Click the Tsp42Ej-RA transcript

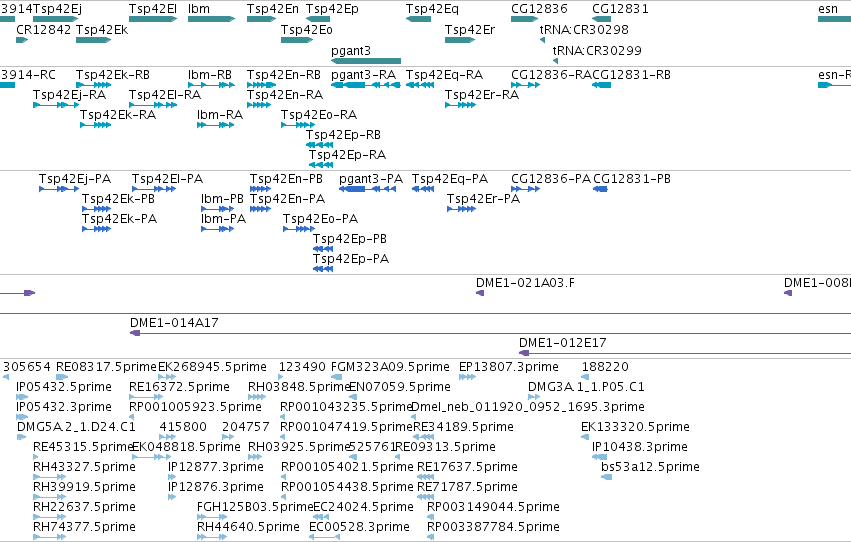(56, 105)
